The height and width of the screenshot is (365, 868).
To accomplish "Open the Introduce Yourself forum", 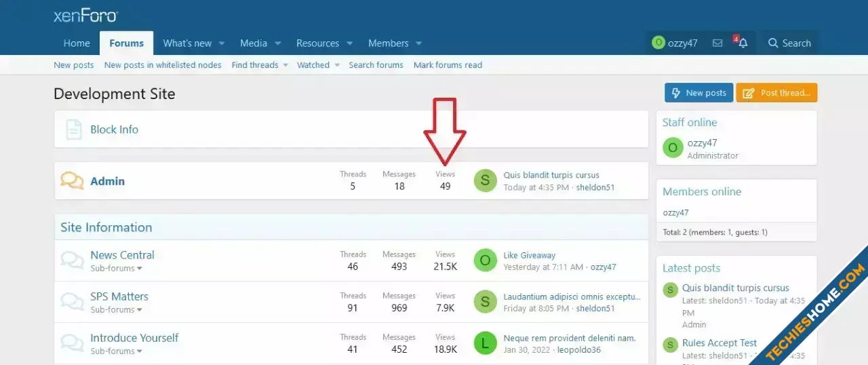I will tap(134, 338).
